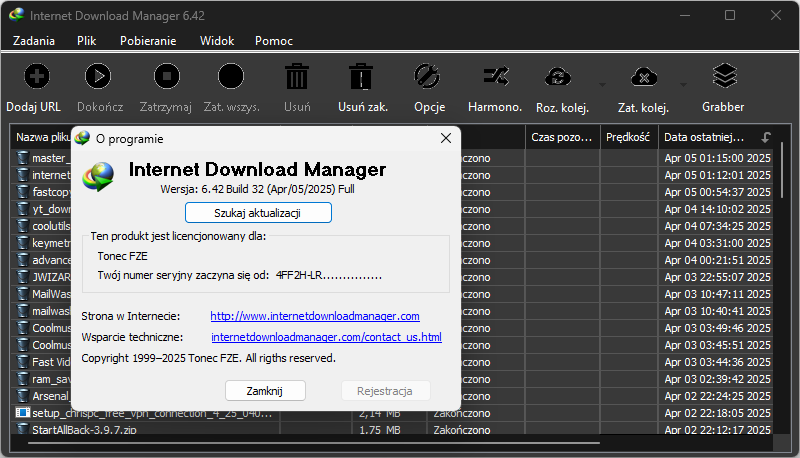Image resolution: width=800 pixels, height=458 pixels.
Task: Click the serial number 4FF2H-LR text
Action: pyautogui.click(x=329, y=275)
